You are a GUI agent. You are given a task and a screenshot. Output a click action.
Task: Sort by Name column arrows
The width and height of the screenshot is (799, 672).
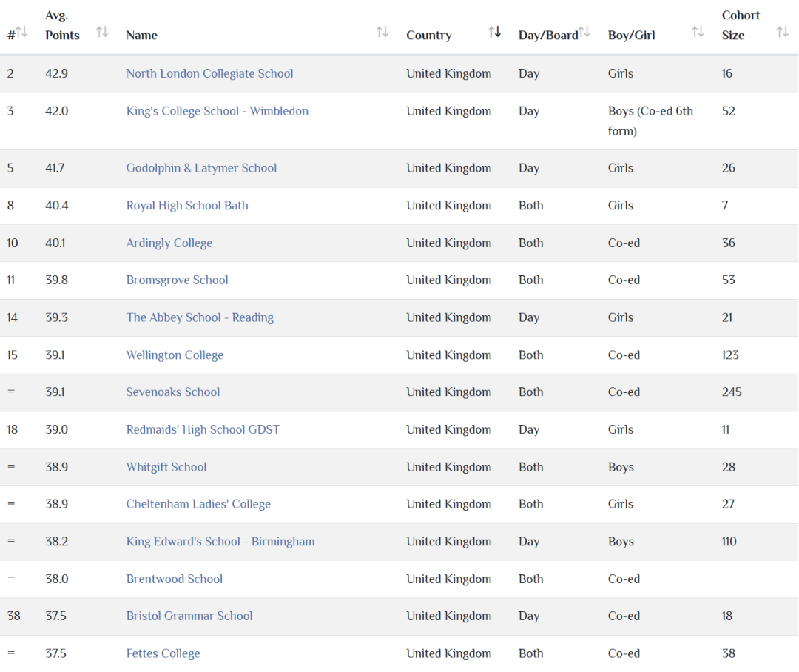tap(382, 32)
